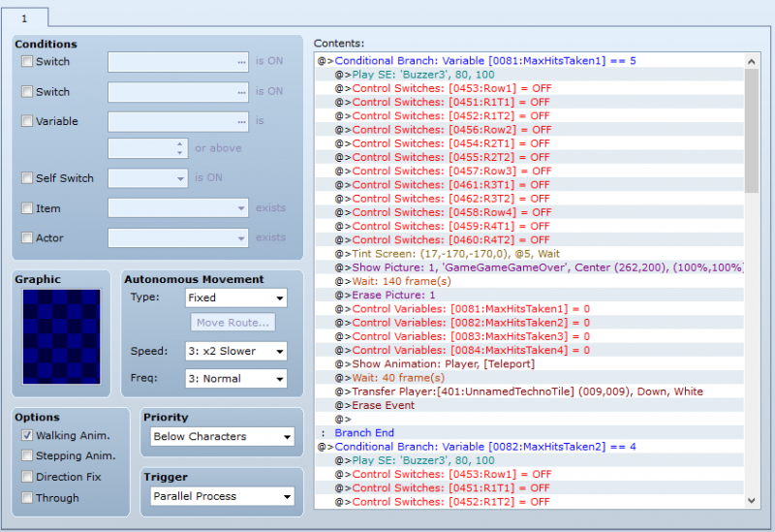Screen dimensions: 775x532
Task: Select the Tint Screen command line
Action: click(x=530, y=254)
